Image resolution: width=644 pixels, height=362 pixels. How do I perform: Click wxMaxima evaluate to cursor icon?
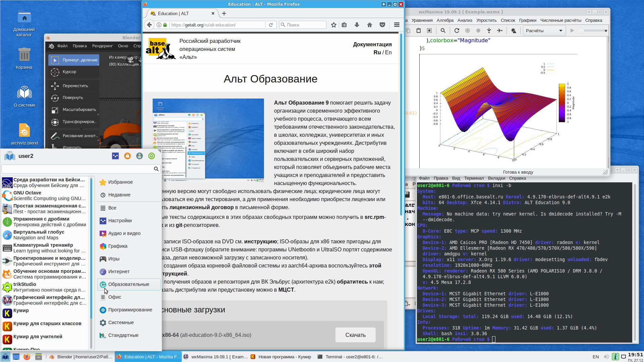[489, 31]
